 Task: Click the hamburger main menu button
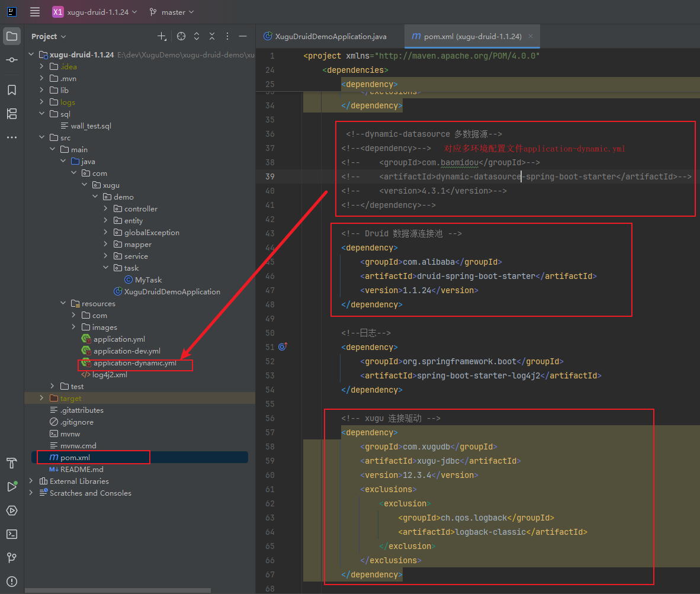point(35,12)
